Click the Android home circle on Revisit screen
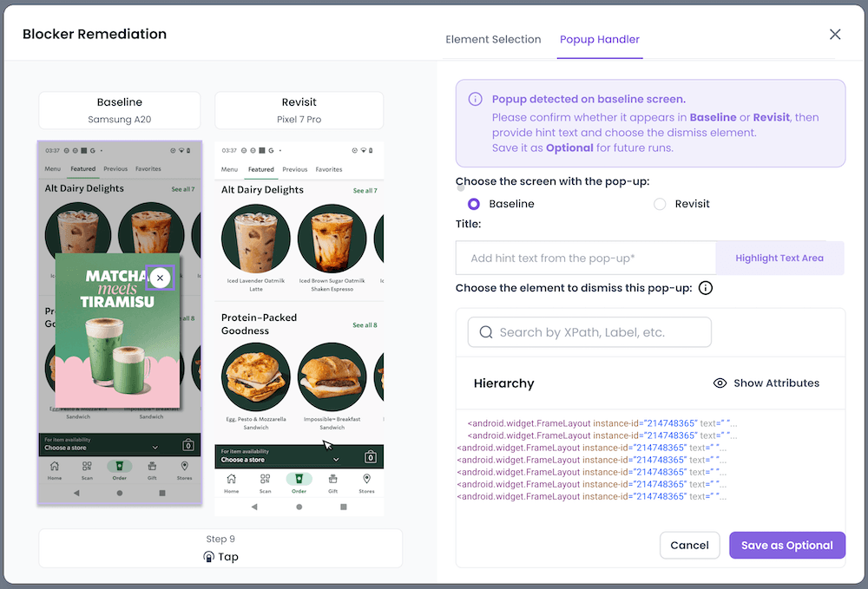The width and height of the screenshot is (868, 589). point(299,507)
